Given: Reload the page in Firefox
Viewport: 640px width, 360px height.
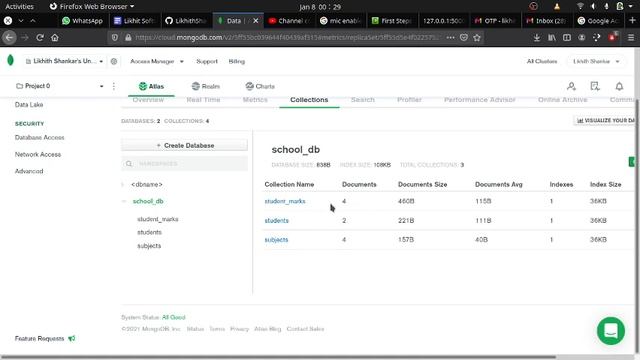Looking at the screenshot, I should coord(40,38).
